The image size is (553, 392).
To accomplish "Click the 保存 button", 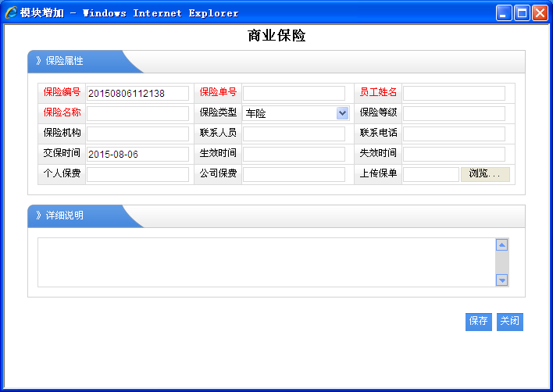I will (x=478, y=321).
